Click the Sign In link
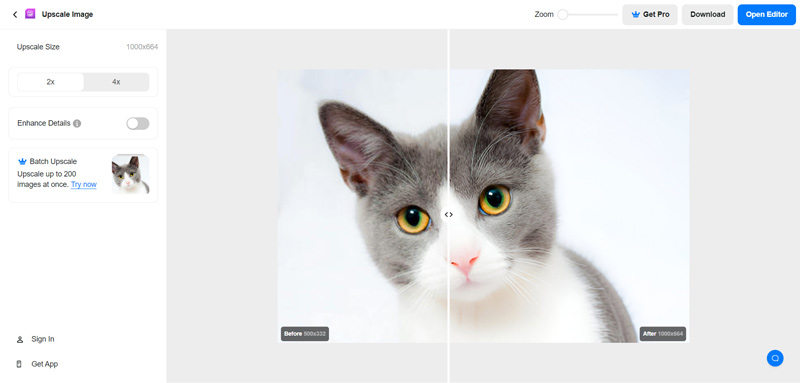Image resolution: width=800 pixels, height=383 pixels. coord(43,339)
